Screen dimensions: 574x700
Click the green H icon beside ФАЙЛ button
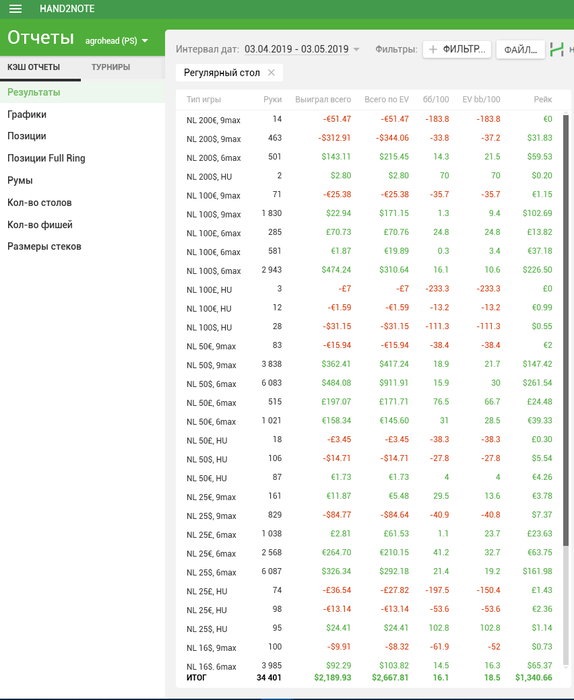[x=557, y=49]
